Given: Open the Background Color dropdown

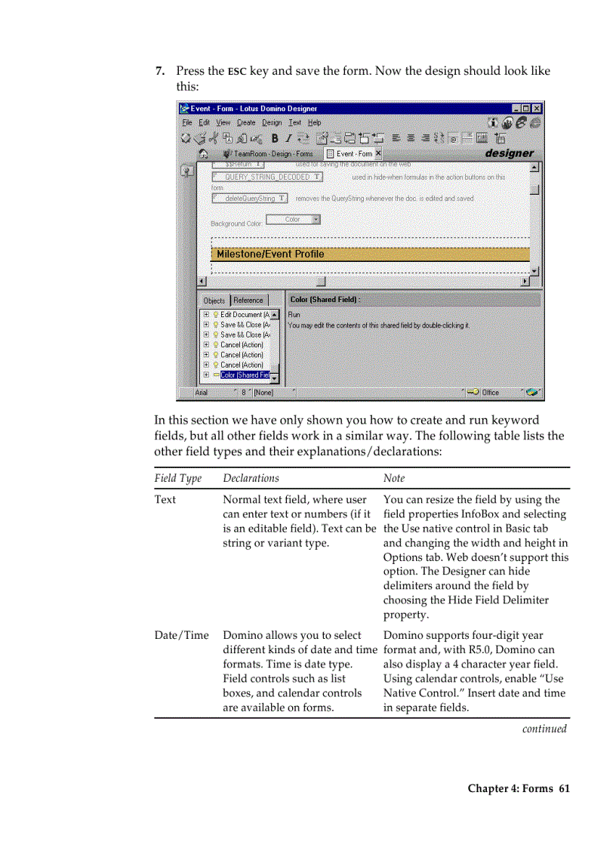Looking at the screenshot, I should [x=314, y=219].
